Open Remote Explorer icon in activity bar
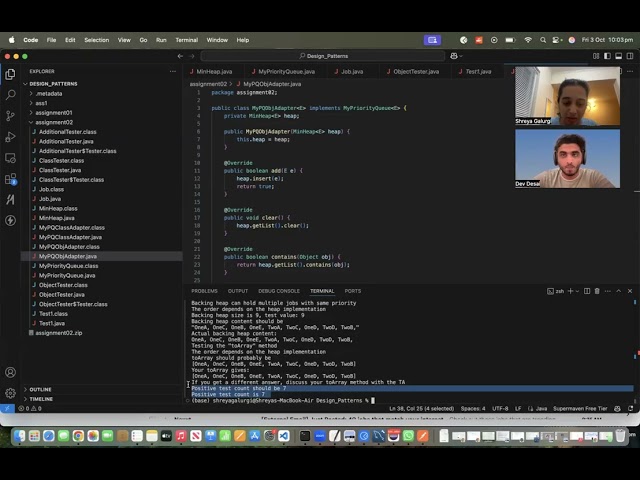 (x=10, y=158)
